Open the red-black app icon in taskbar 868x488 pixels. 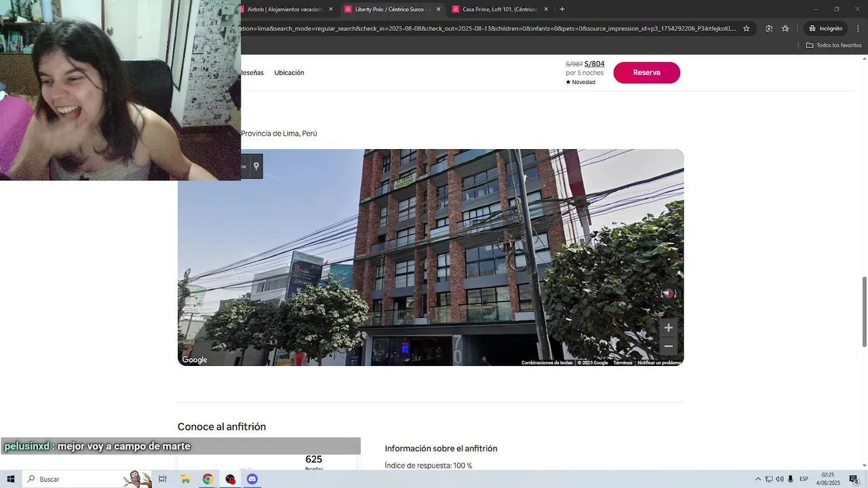point(230,479)
